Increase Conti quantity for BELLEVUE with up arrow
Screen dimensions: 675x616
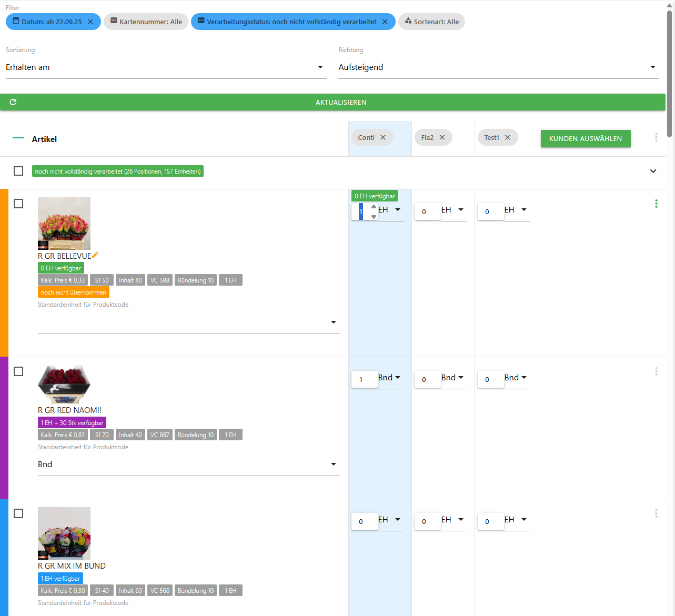click(x=374, y=207)
